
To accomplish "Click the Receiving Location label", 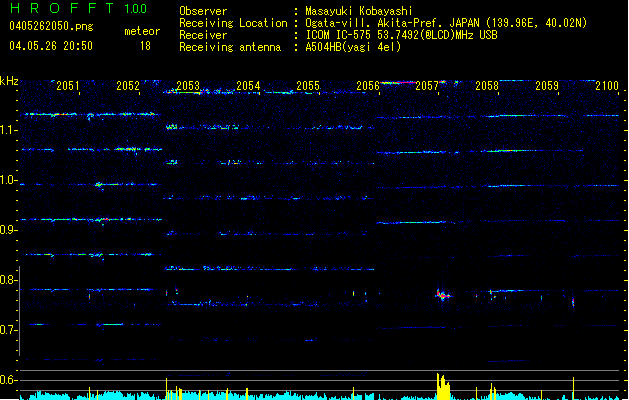I will (233, 23).
